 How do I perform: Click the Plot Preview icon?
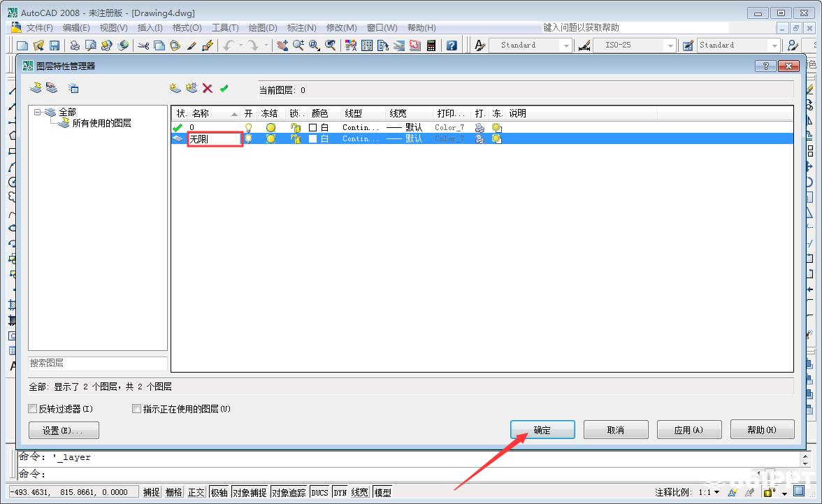click(91, 45)
